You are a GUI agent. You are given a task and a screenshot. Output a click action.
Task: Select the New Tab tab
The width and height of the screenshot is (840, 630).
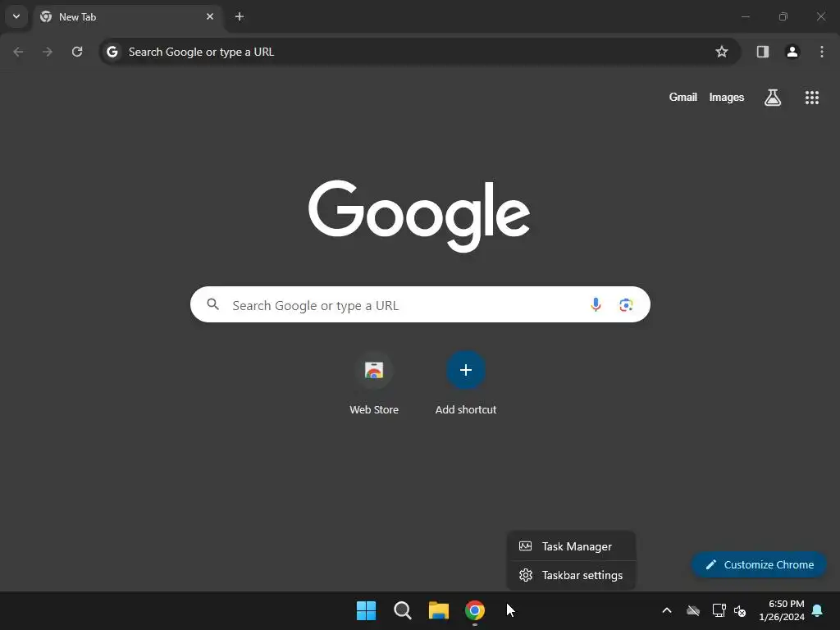click(127, 16)
